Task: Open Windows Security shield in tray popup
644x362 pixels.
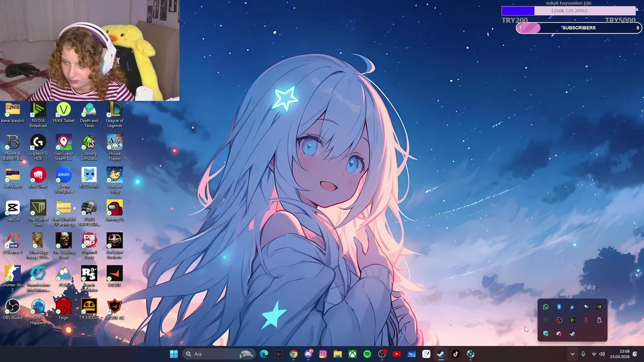Action: coord(546,334)
